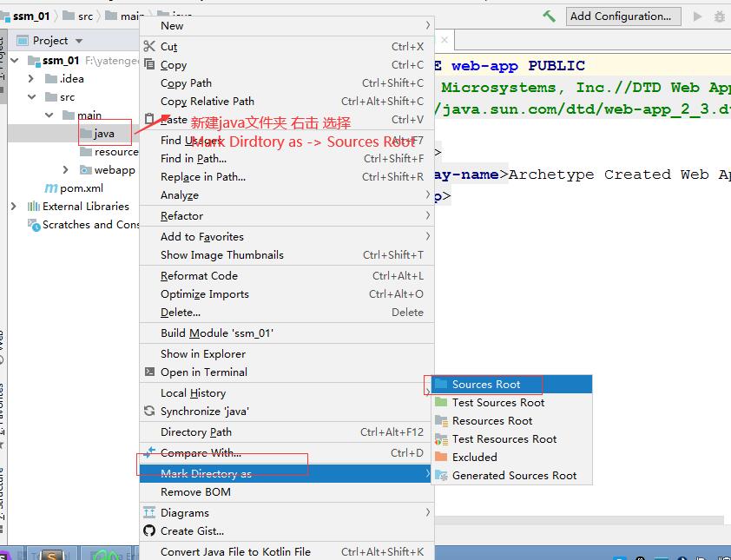731x560 pixels.
Task: Click the Debug bug icon in toolbar
Action: pos(720,16)
